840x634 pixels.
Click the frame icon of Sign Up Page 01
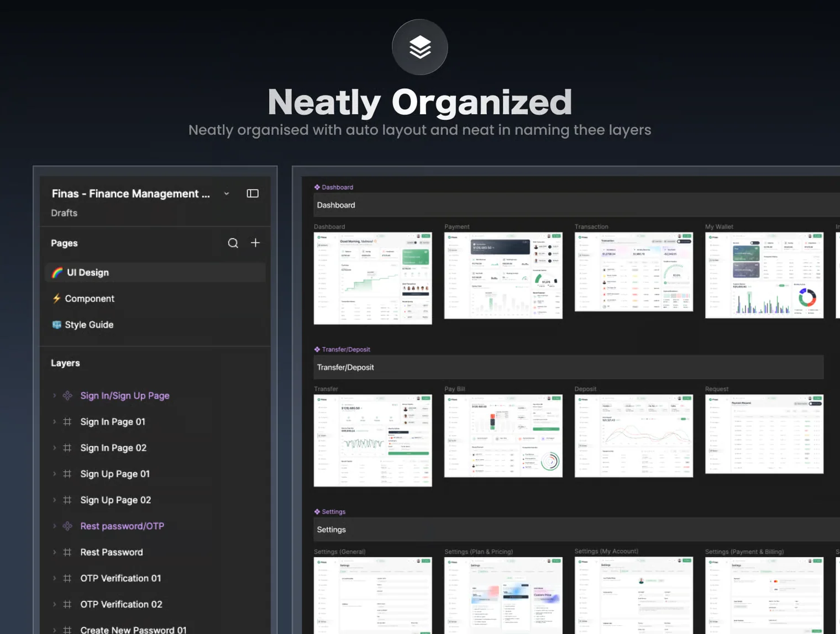coord(67,474)
